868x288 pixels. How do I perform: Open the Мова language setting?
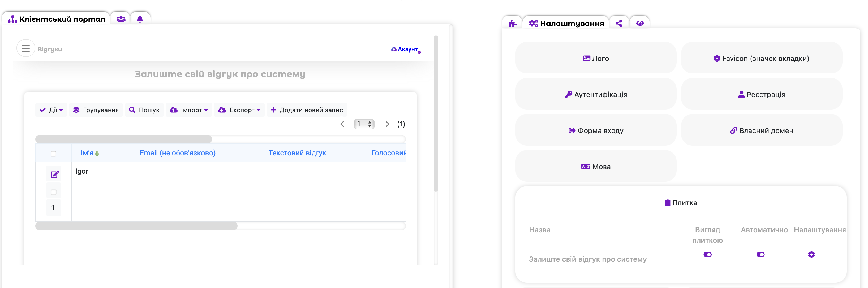(x=596, y=166)
